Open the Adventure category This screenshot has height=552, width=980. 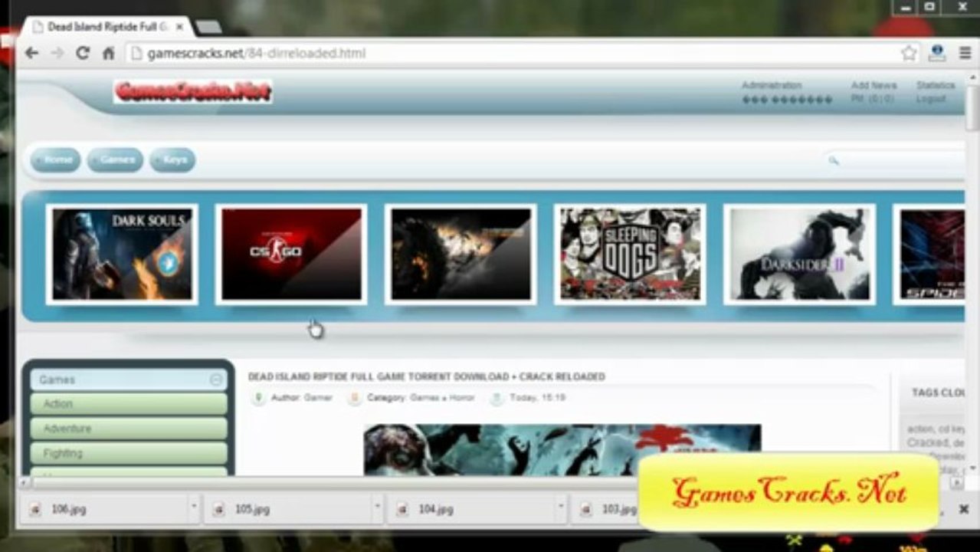point(129,429)
